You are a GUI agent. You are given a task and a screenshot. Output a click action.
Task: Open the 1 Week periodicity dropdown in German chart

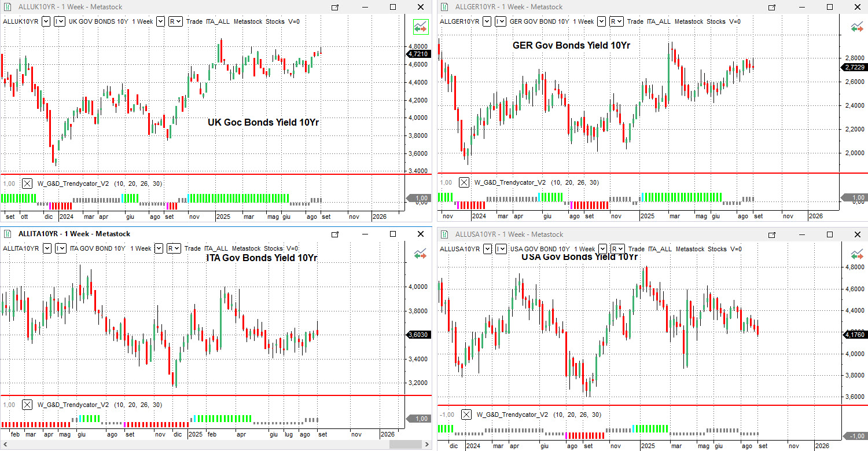tap(602, 21)
